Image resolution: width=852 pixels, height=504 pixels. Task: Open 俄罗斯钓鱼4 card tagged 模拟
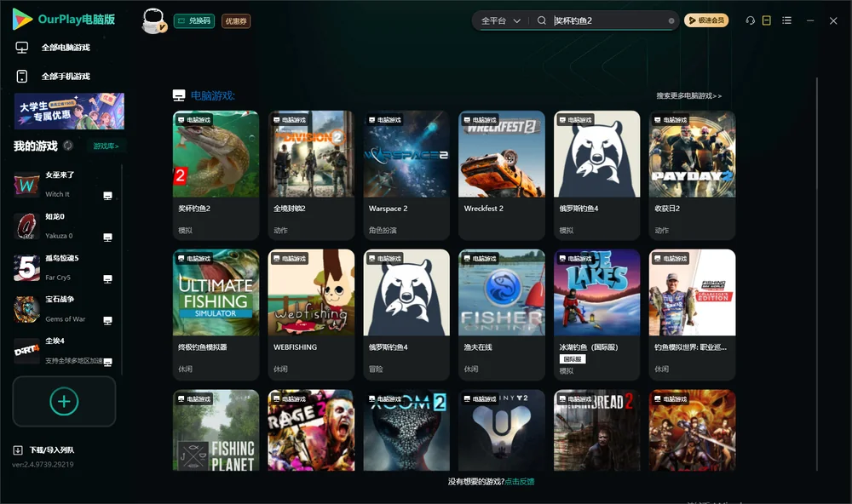[596, 175]
